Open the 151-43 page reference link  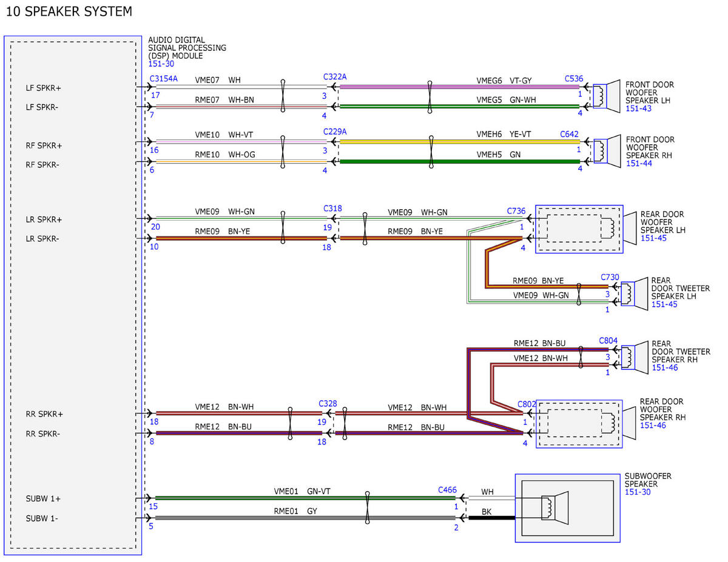[638, 109]
